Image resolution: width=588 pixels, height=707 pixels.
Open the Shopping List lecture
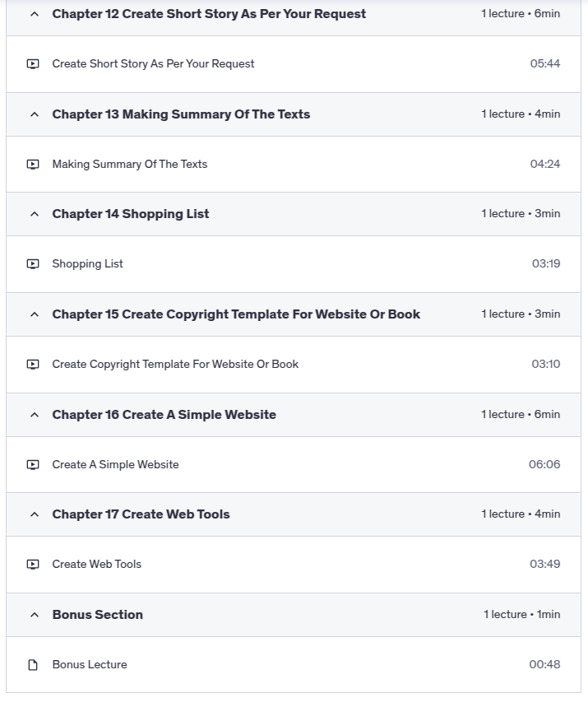coord(88,264)
